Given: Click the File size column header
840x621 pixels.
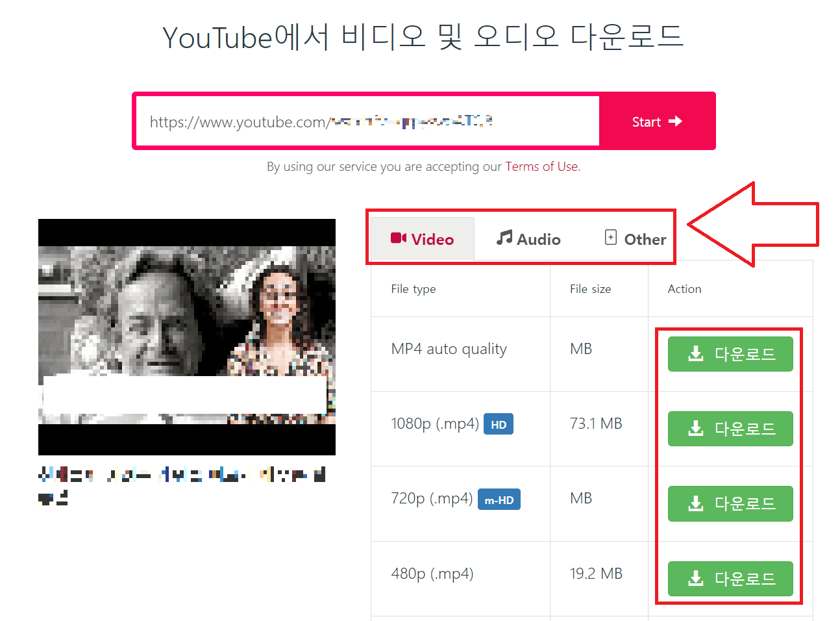Looking at the screenshot, I should [590, 288].
